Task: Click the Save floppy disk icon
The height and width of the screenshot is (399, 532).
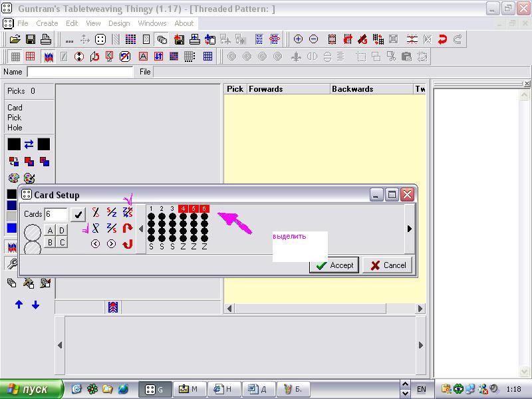Action: (31, 39)
